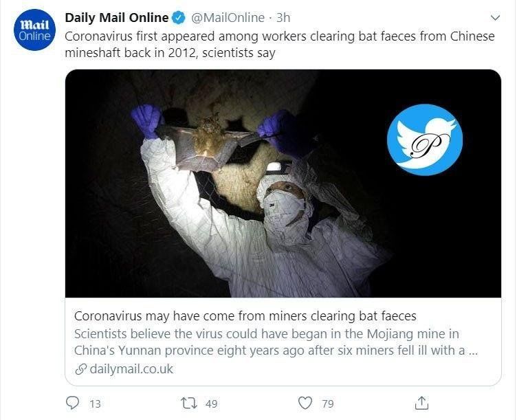
Task: Click the reply speech bubble icon
Action: coord(74,402)
